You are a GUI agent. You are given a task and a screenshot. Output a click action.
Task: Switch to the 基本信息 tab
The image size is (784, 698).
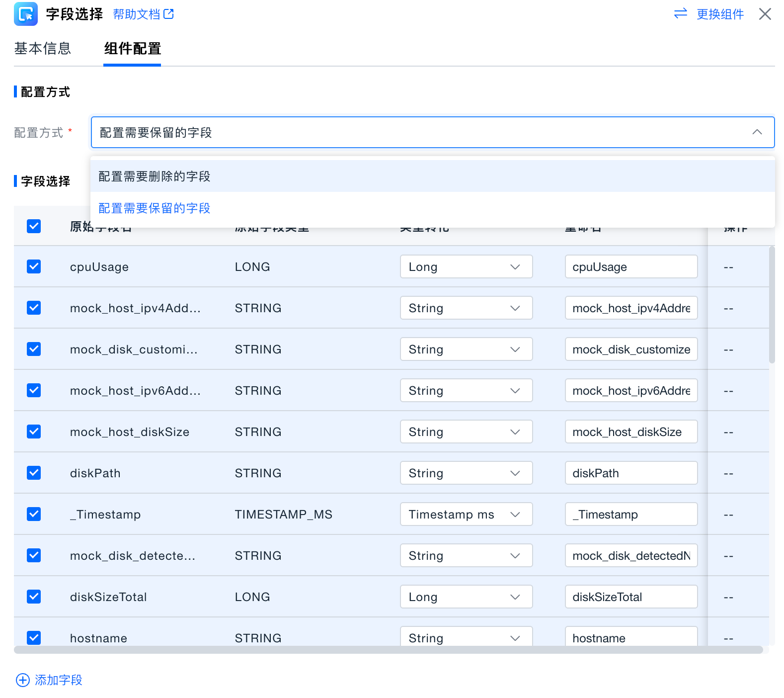coord(43,49)
